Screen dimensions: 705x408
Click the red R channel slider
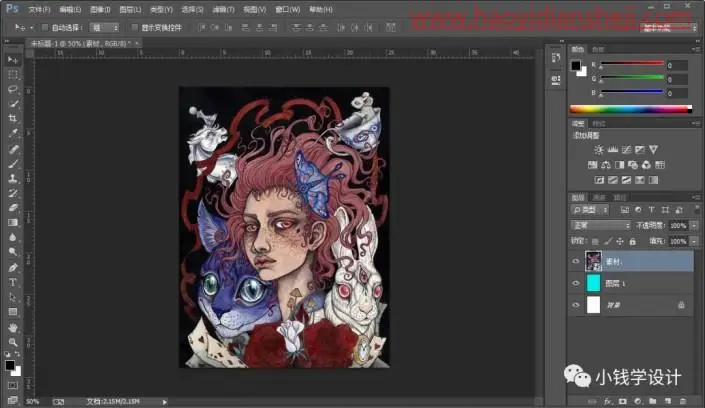[632, 64]
